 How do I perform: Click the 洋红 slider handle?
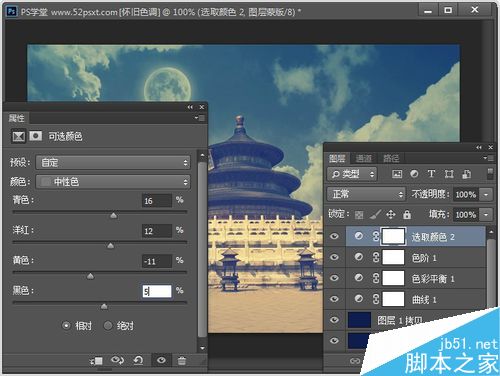tap(111, 246)
